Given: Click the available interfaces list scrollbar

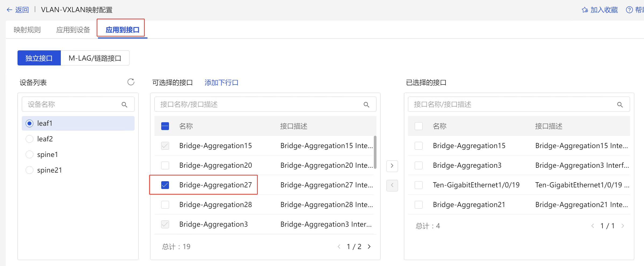Looking at the screenshot, I should click(375, 152).
